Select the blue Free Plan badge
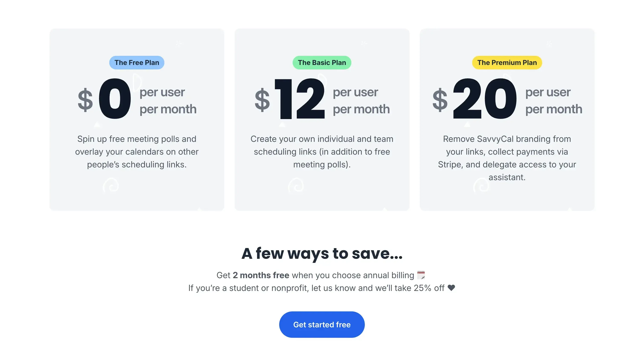Screen dimensions: 644x351 point(137,62)
